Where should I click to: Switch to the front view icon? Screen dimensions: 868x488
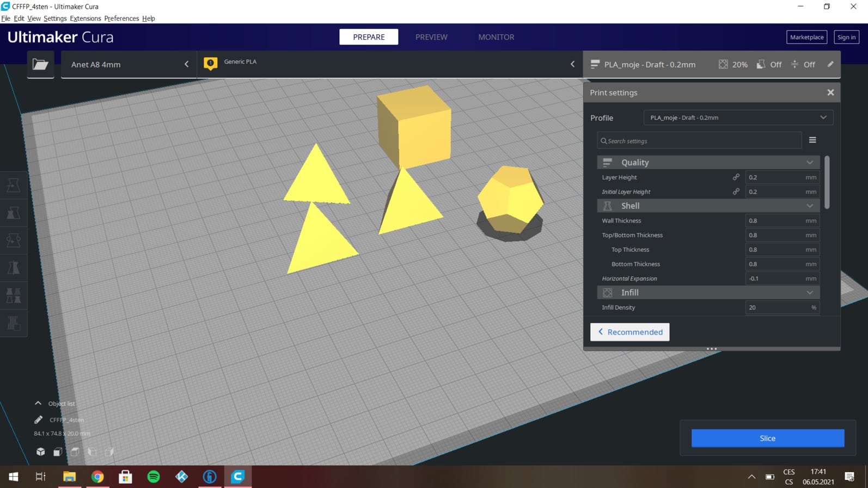point(58,452)
